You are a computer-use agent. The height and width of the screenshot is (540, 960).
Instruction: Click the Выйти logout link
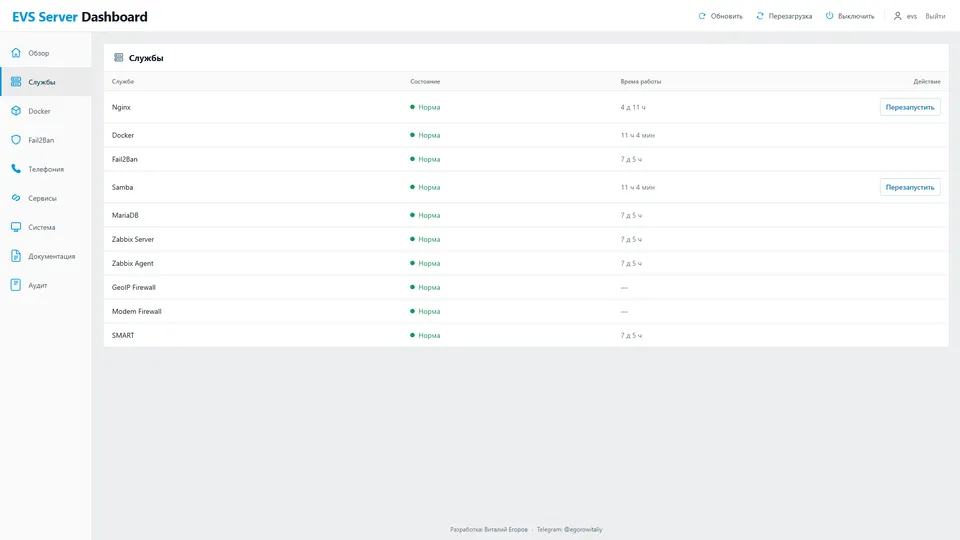click(935, 17)
